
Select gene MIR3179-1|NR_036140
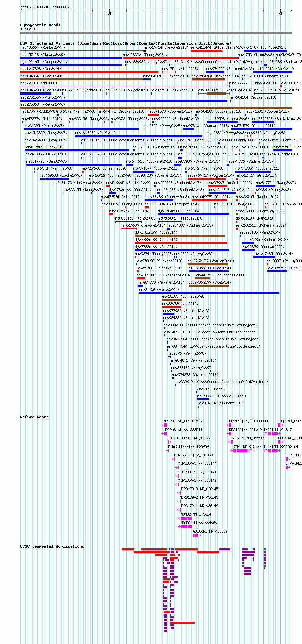click(x=179, y=510)
